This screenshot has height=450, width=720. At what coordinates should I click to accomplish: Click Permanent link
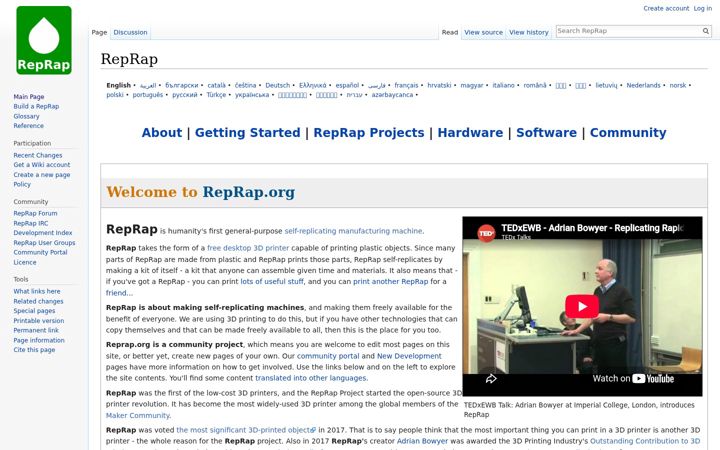[36, 330]
